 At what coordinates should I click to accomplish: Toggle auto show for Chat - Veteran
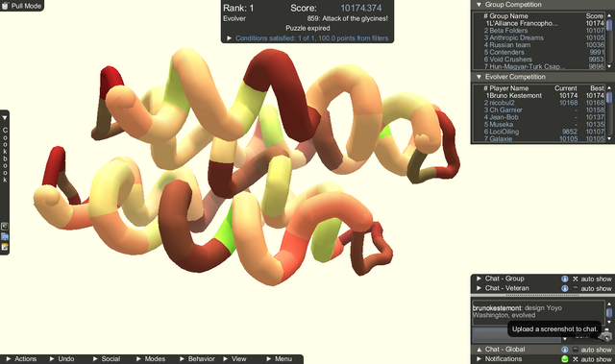[x=576, y=288]
